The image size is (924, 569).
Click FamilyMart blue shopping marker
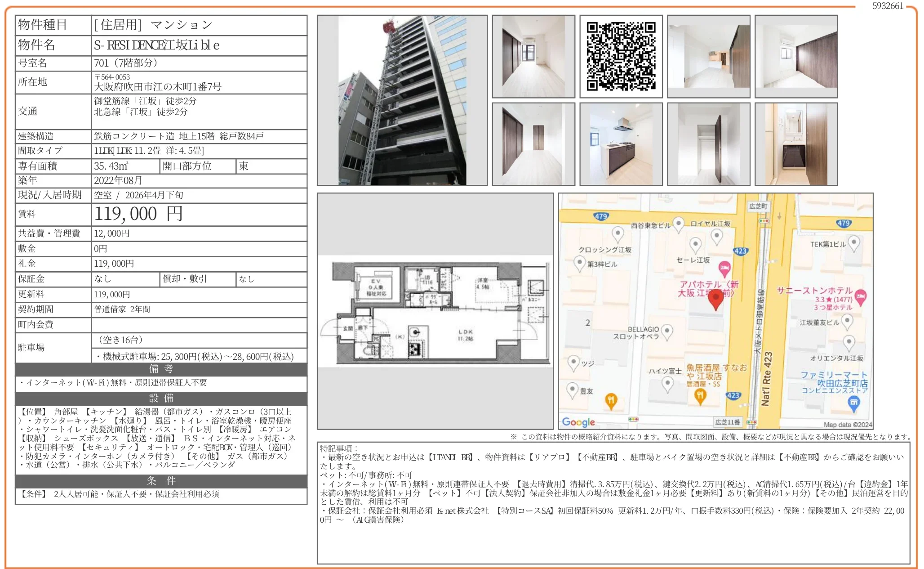tap(853, 403)
